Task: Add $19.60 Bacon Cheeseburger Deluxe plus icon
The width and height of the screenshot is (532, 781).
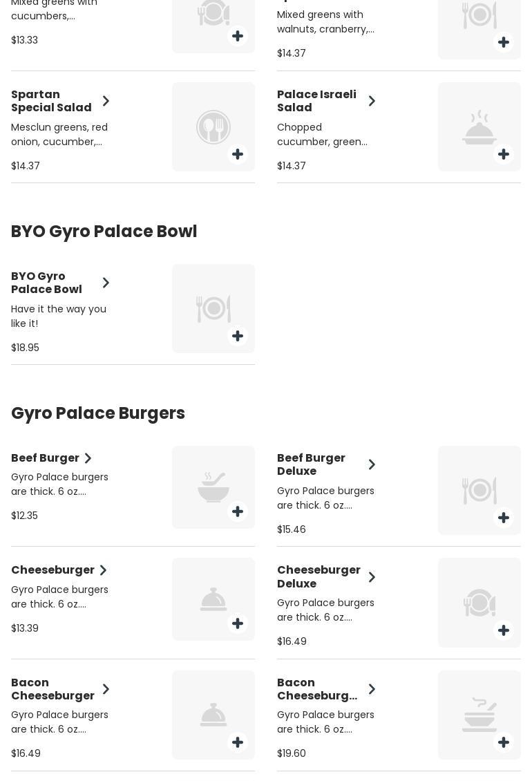Action: [x=504, y=742]
